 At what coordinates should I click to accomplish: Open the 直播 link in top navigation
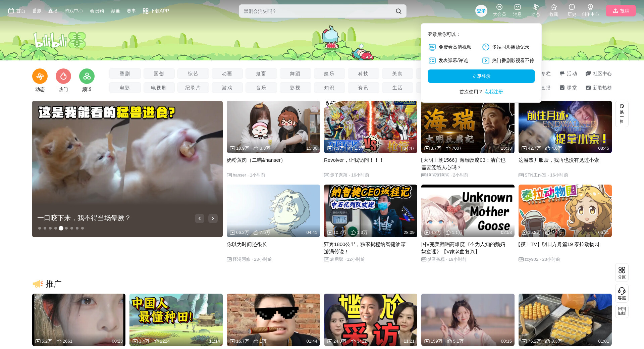[53, 11]
